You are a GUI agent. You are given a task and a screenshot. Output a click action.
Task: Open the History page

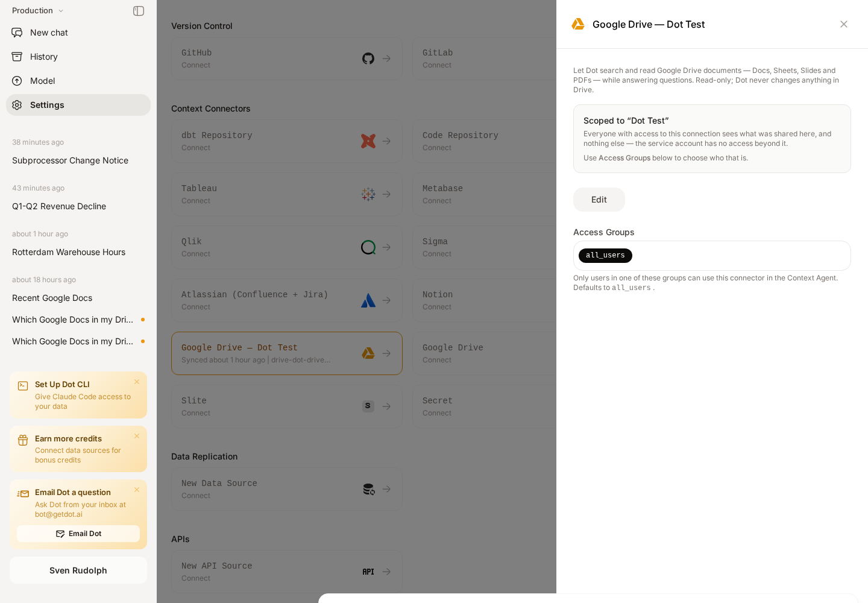[78, 57]
